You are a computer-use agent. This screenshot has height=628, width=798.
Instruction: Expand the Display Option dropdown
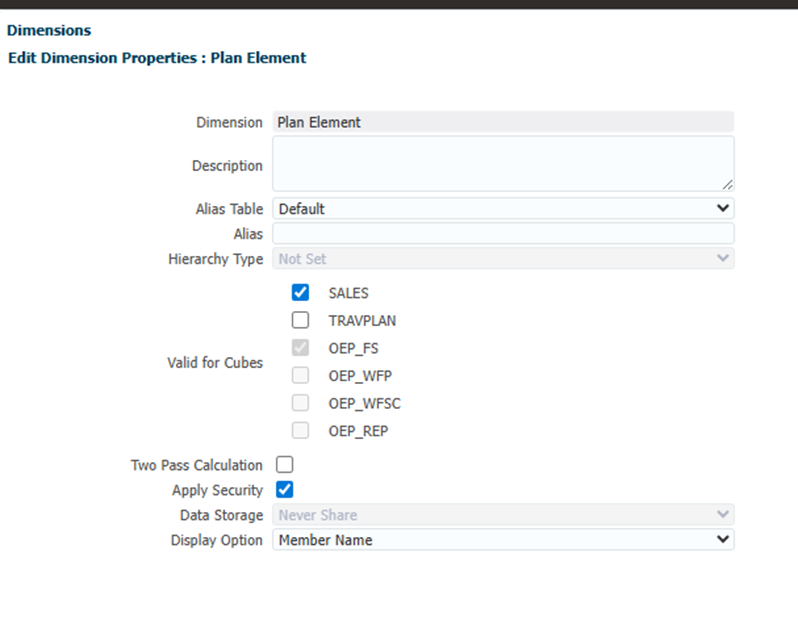point(503,540)
